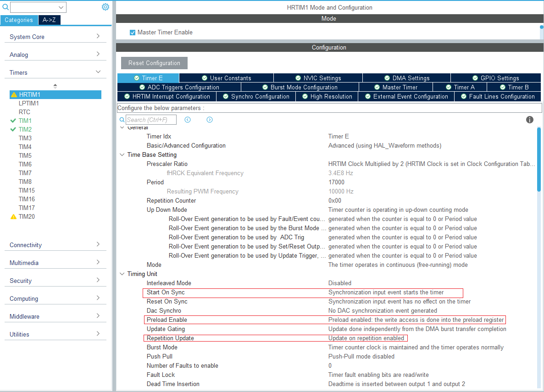Viewport: 544px width, 392px height.
Task: Open GPIO Settings tab
Action: pyautogui.click(x=496, y=78)
